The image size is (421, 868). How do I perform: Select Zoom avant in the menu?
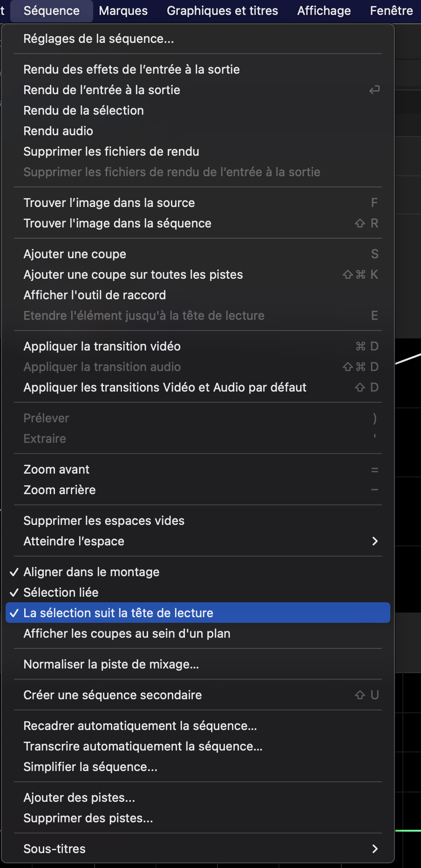point(56,469)
